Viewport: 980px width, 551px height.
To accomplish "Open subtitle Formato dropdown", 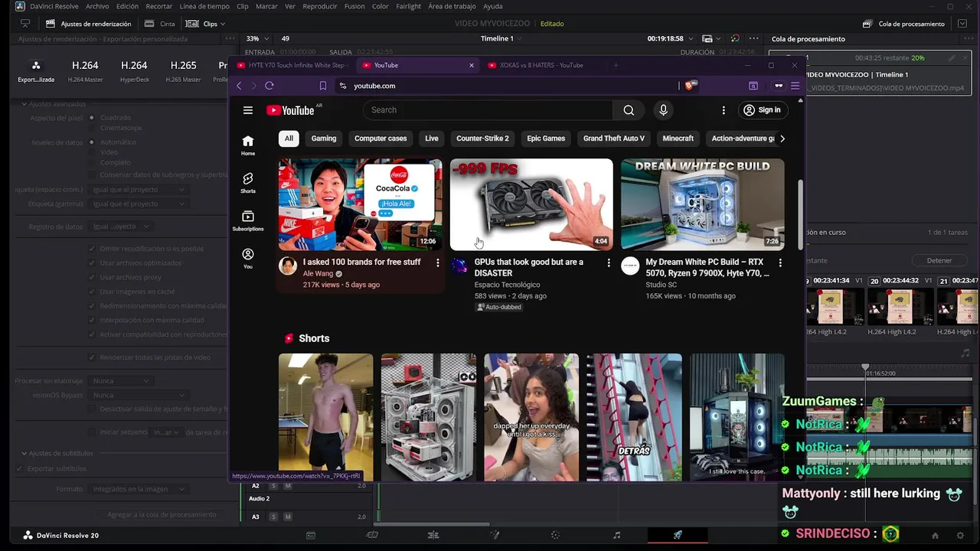I will tap(139, 489).
